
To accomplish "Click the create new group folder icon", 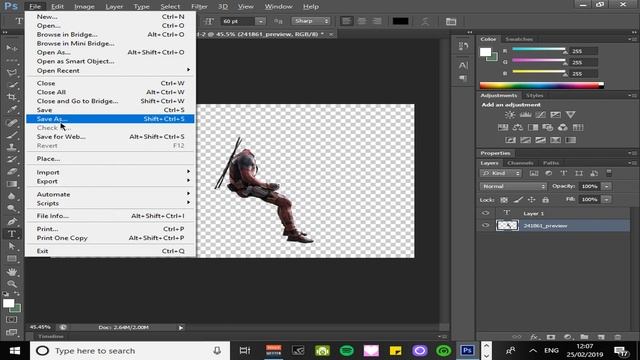I will [584, 337].
